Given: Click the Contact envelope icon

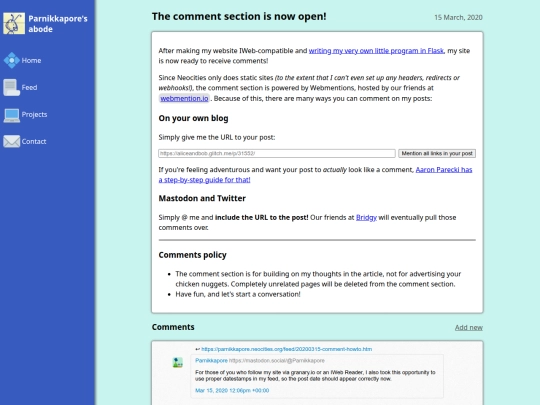Looking at the screenshot, I should coord(12,141).
